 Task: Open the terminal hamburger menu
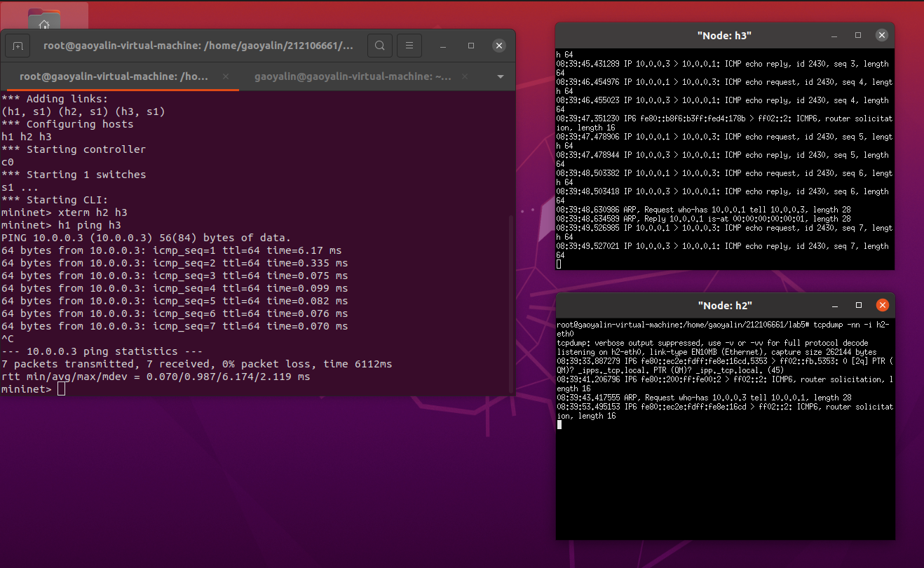[410, 46]
